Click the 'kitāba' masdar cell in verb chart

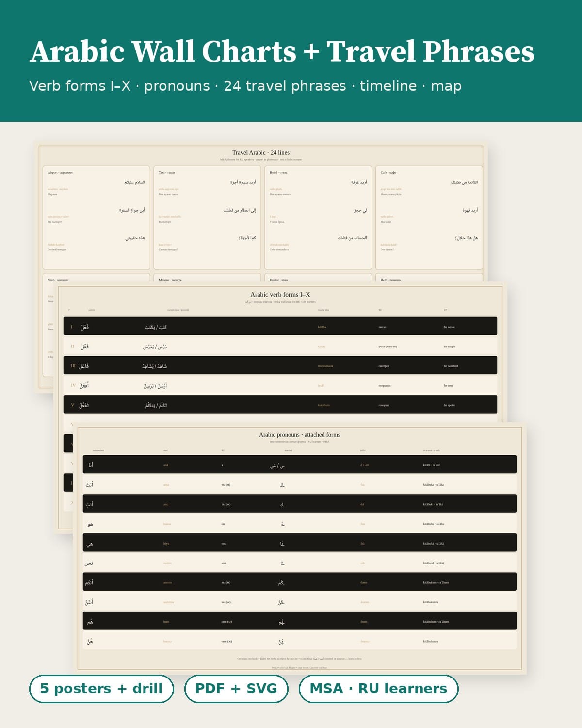pos(322,327)
